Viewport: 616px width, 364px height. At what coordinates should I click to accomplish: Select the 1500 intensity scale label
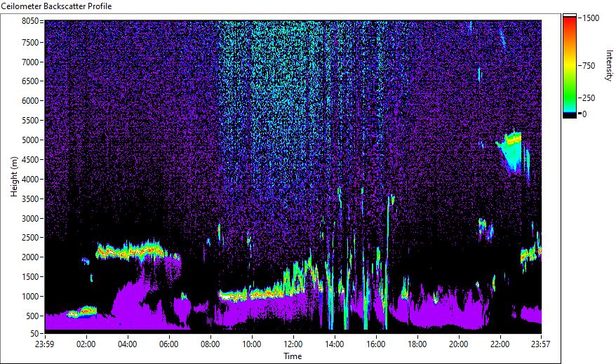tap(591, 18)
